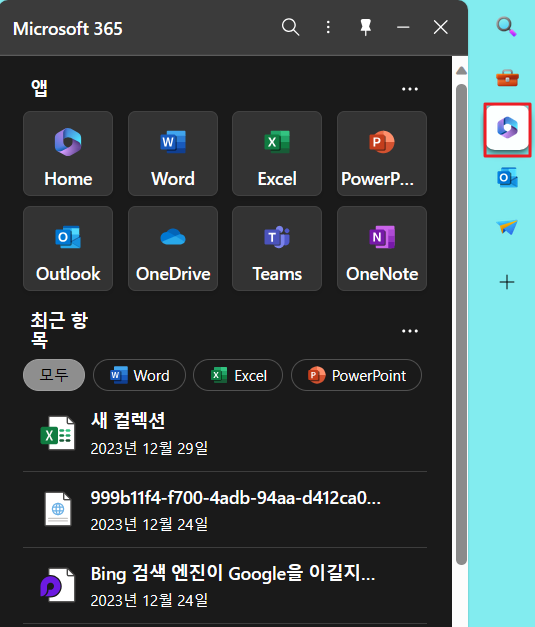
Task: Open the paper plane Drop icon in sidebar
Action: (507, 227)
